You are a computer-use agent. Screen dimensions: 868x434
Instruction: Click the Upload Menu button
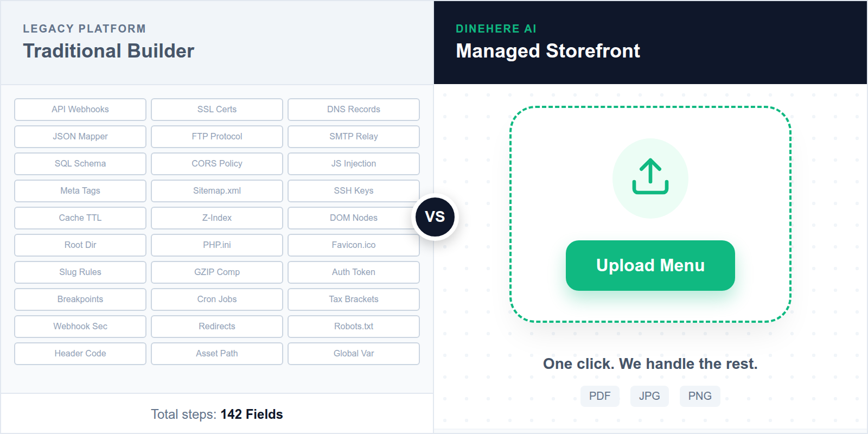[x=650, y=265]
